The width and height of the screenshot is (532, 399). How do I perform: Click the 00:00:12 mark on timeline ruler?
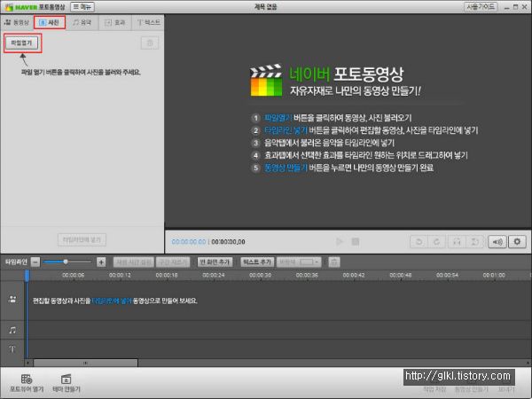120,275
